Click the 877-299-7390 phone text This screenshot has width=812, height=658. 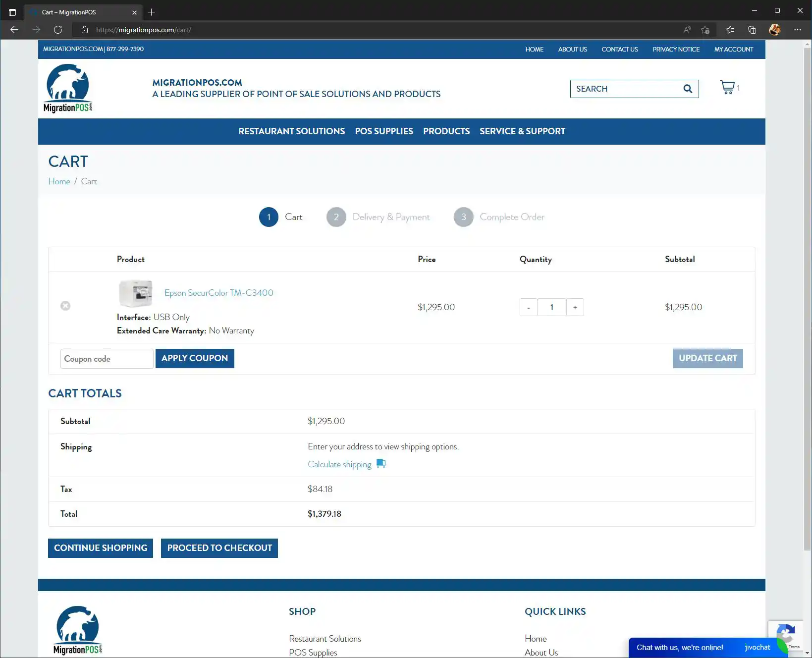pos(125,49)
